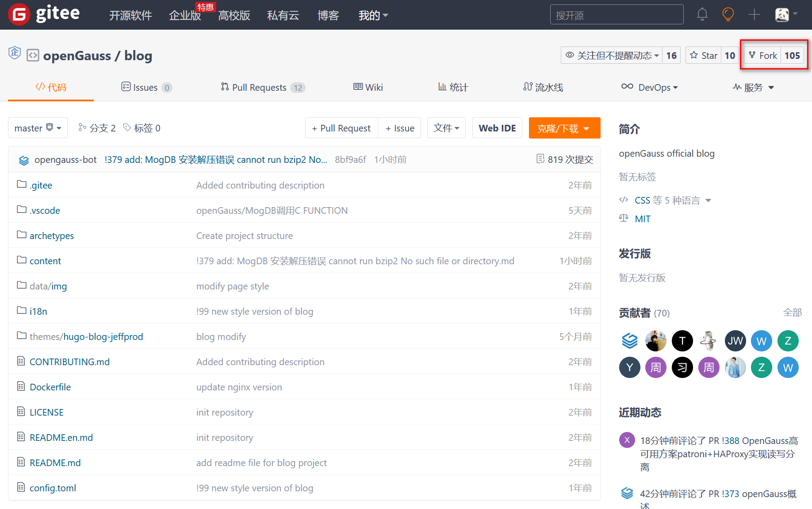Expand the 我的 dropdown in navbar
812x509 pixels.
pyautogui.click(x=373, y=15)
